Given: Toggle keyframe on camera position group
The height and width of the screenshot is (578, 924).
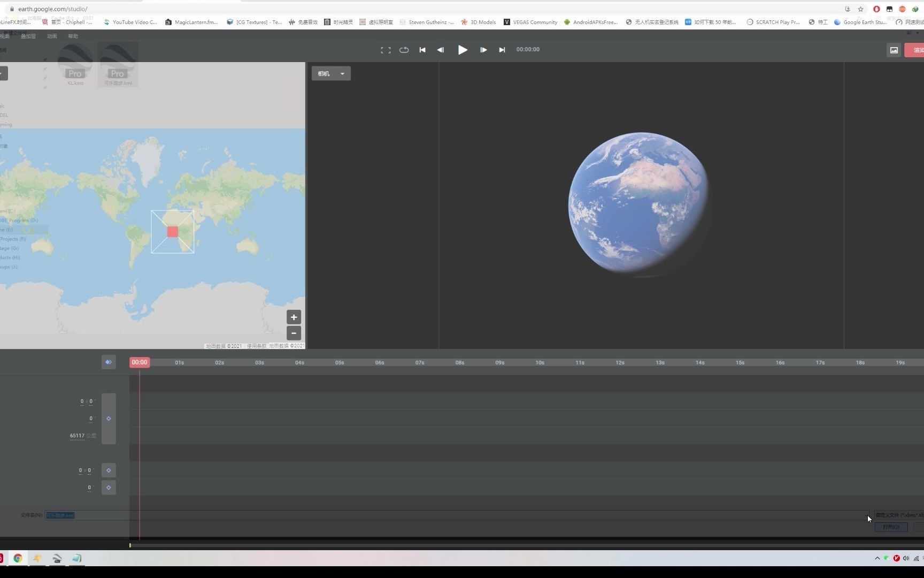Looking at the screenshot, I should click(109, 419).
